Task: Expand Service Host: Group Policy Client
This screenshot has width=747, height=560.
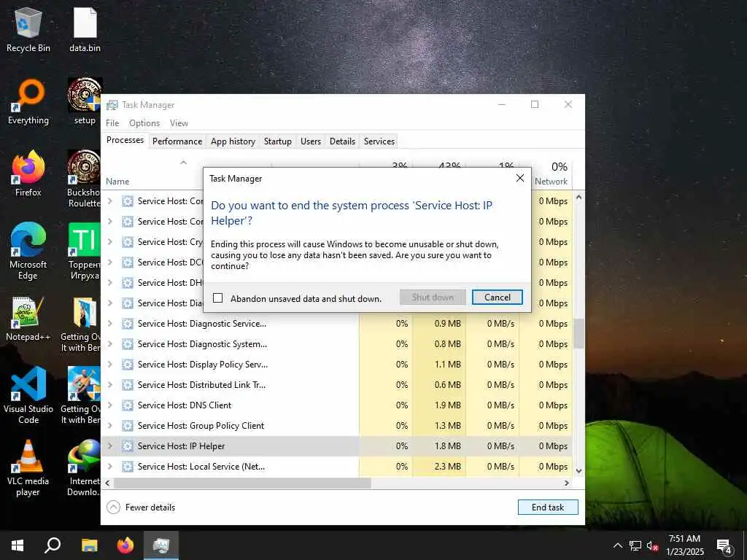Action: (x=110, y=425)
